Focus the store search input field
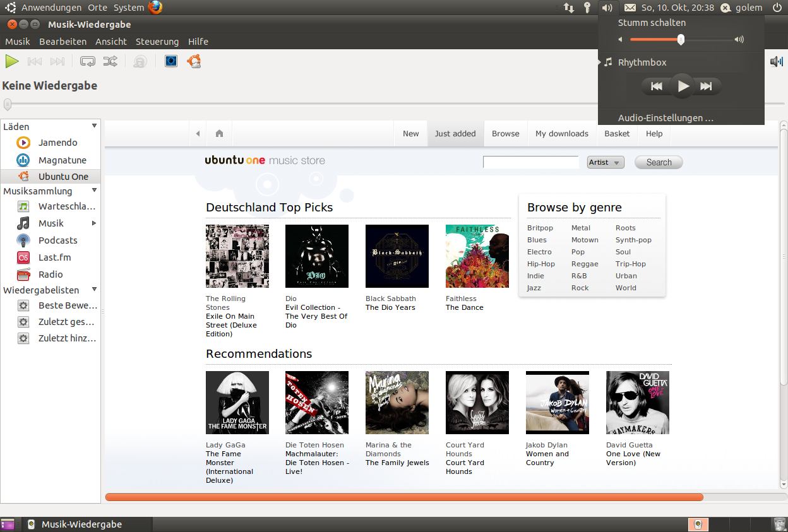Screen dimensions: 788x532 pyautogui.click(x=531, y=162)
